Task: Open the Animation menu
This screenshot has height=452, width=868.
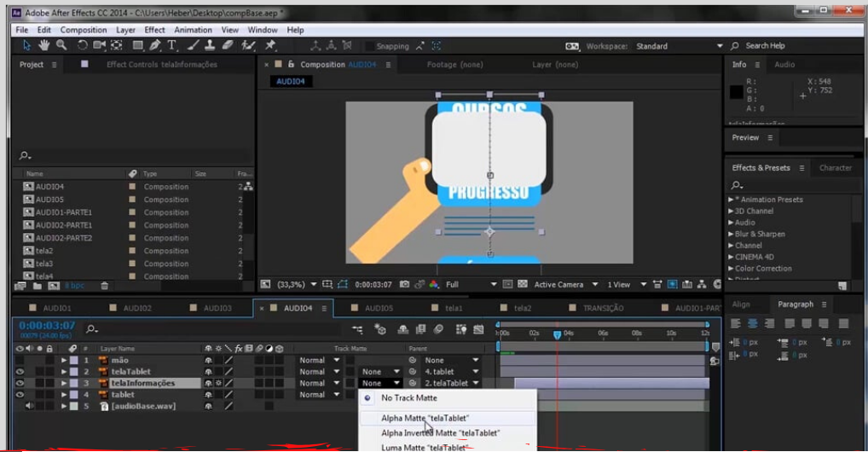Action: pyautogui.click(x=194, y=30)
